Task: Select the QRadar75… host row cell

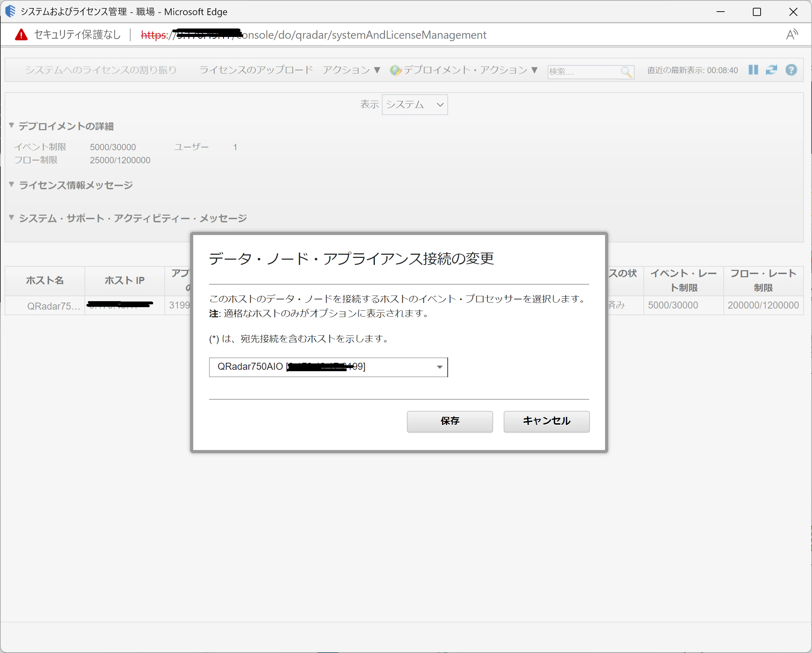Action: 45,305
